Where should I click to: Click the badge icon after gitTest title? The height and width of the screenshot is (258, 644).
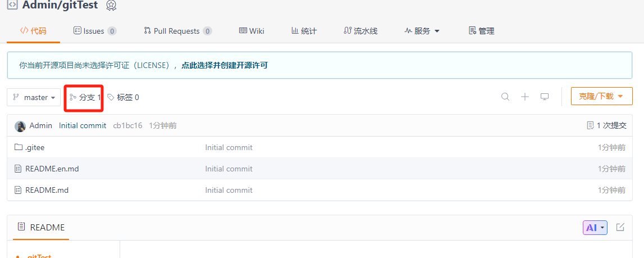[x=111, y=6]
